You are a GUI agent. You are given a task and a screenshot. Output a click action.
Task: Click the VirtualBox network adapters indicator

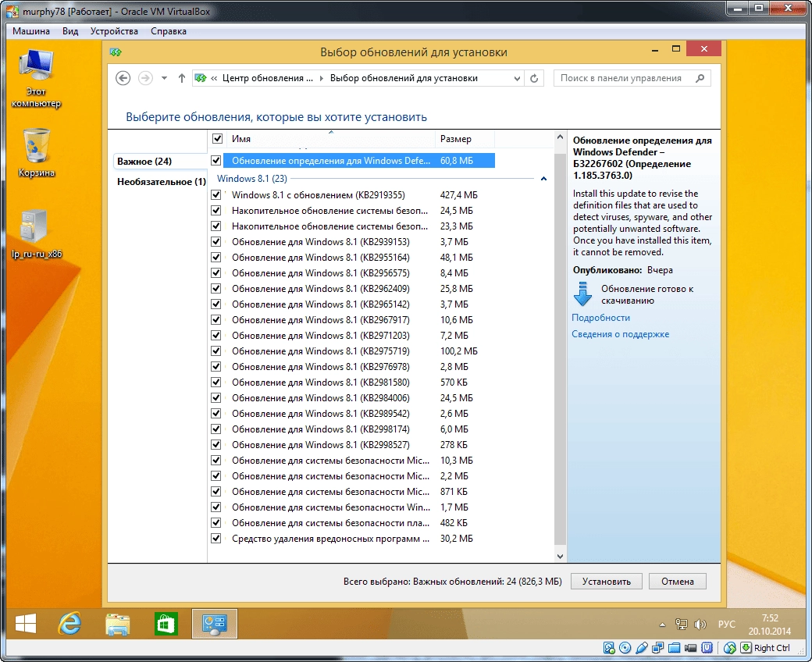658,647
